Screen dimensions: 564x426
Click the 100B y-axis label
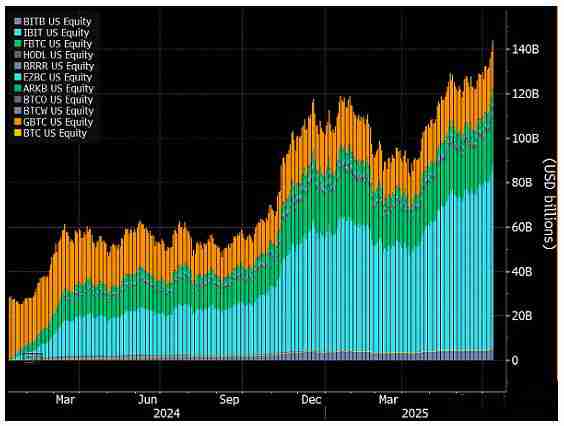(525, 138)
